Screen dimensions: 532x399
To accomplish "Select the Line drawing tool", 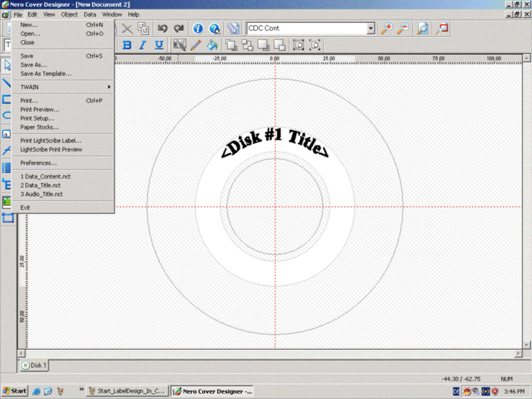I will click(x=6, y=82).
